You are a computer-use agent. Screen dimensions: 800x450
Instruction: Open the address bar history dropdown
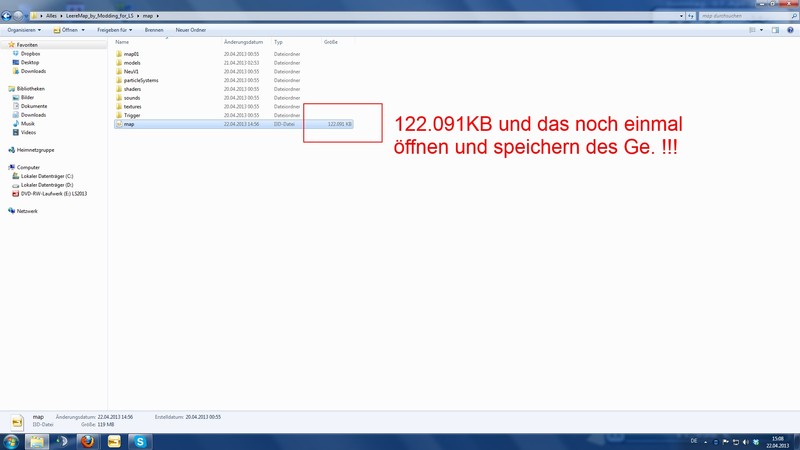[x=681, y=16]
